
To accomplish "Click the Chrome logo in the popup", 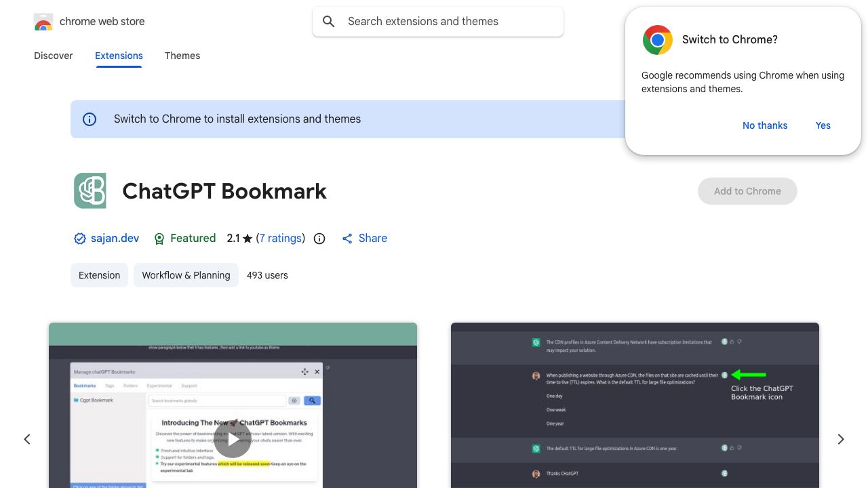I will click(x=657, y=40).
